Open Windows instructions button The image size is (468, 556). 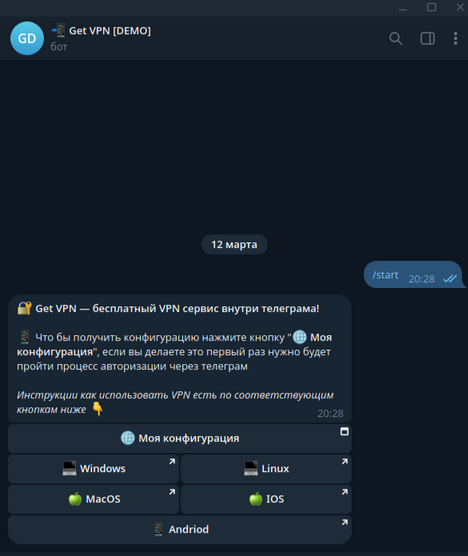(93, 469)
